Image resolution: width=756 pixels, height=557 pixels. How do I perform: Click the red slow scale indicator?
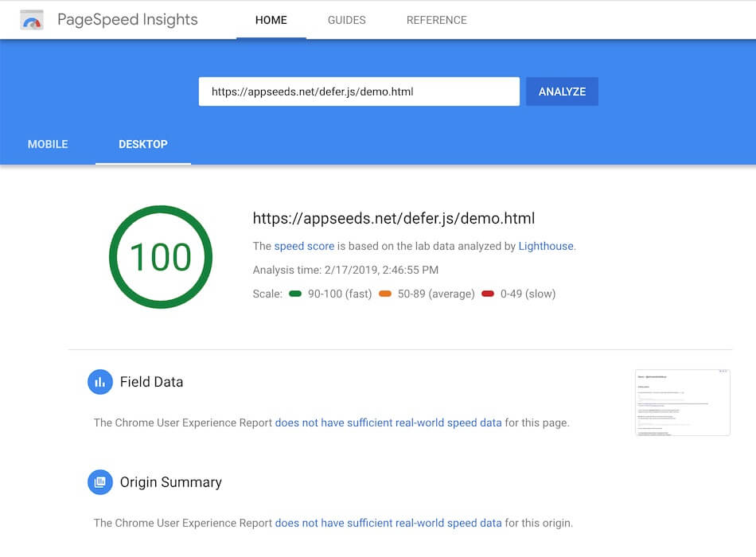488,294
